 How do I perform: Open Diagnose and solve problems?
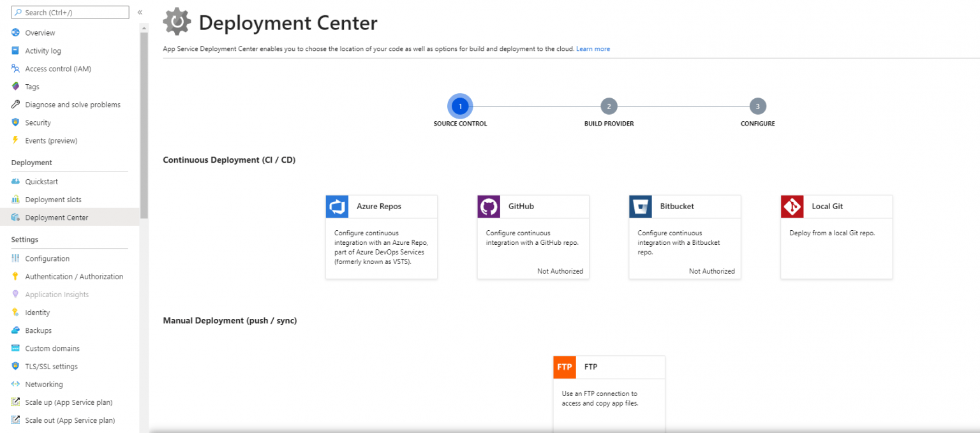point(72,104)
